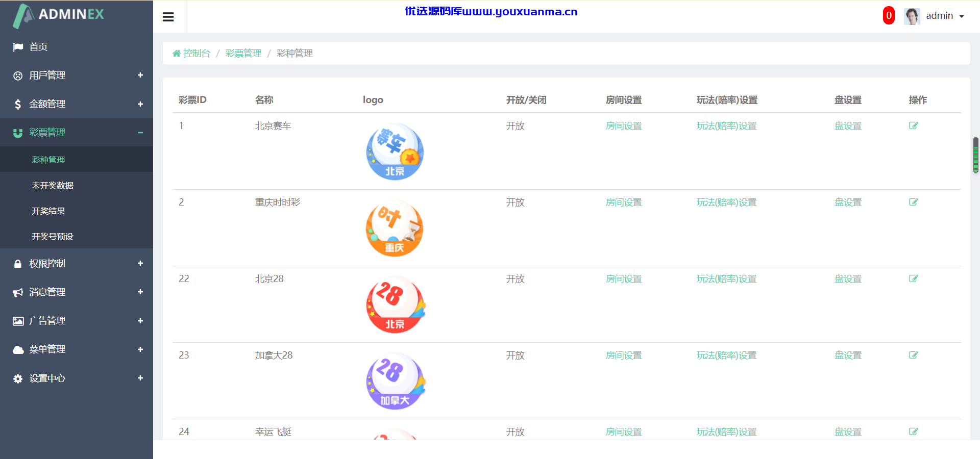Select 开奖结果 submenu item

77,211
